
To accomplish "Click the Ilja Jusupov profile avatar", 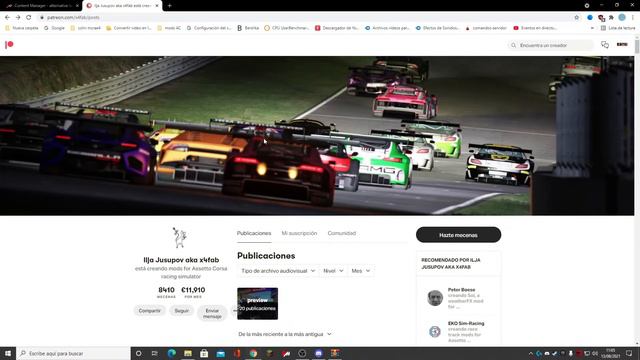I will (x=180, y=238).
